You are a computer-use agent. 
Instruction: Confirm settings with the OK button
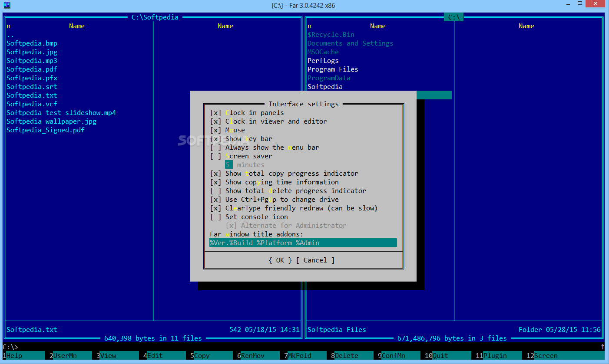click(280, 260)
